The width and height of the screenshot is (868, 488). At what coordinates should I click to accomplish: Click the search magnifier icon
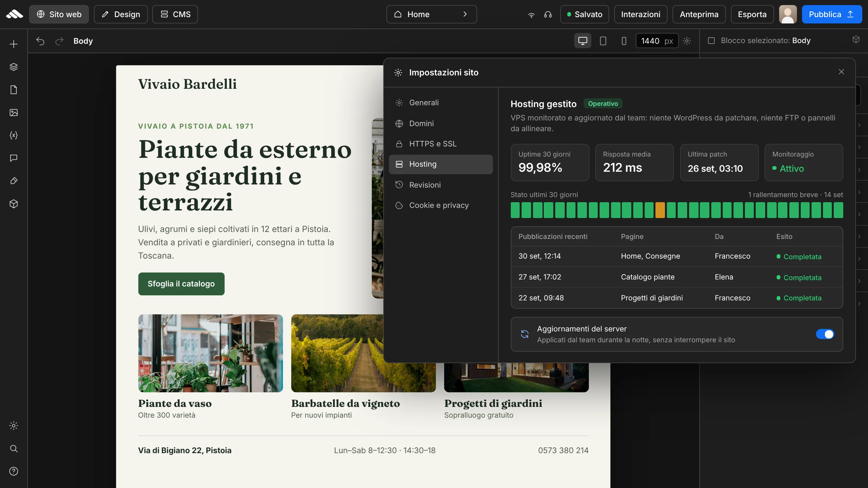tap(13, 448)
